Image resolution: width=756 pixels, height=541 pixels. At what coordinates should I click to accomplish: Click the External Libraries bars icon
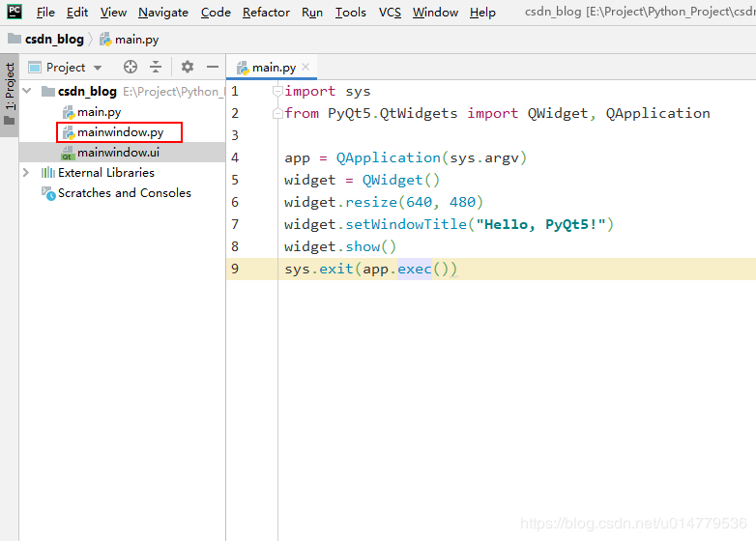click(47, 173)
